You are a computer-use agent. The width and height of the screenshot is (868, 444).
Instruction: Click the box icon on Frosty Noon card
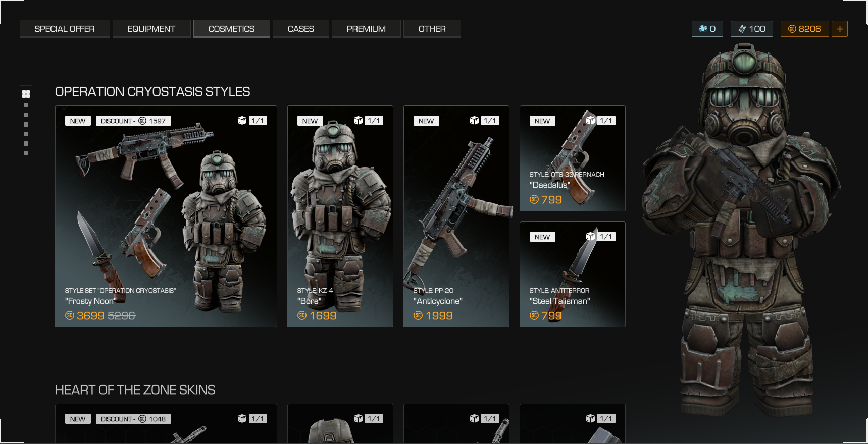point(242,120)
